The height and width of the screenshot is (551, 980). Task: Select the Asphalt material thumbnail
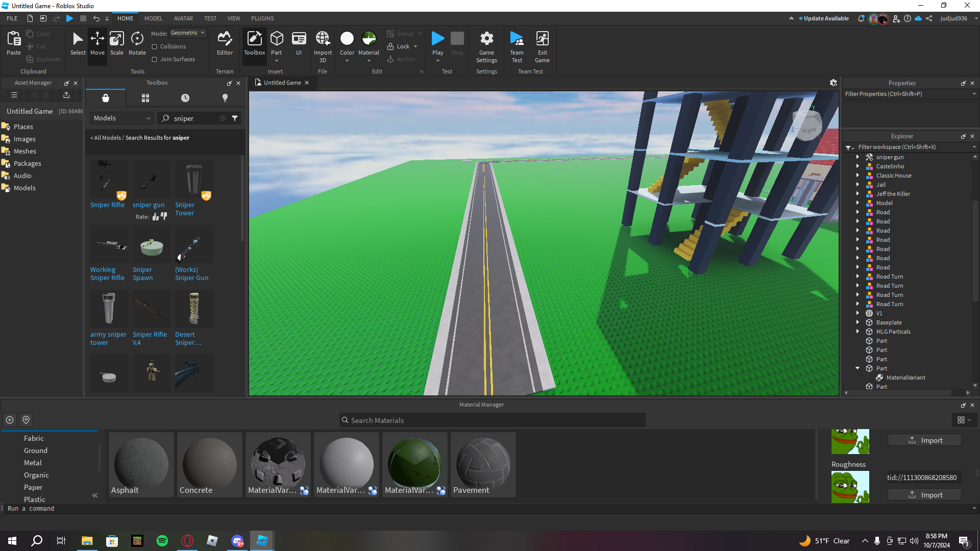141,464
